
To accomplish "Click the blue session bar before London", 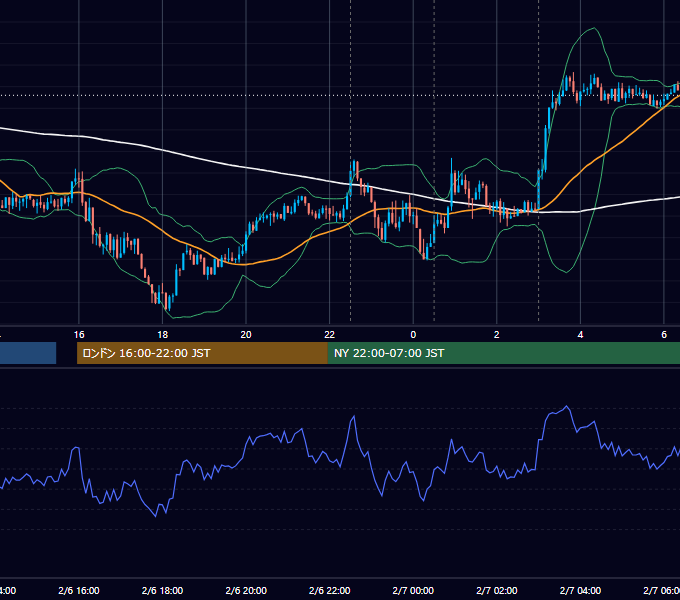I will click(28, 353).
